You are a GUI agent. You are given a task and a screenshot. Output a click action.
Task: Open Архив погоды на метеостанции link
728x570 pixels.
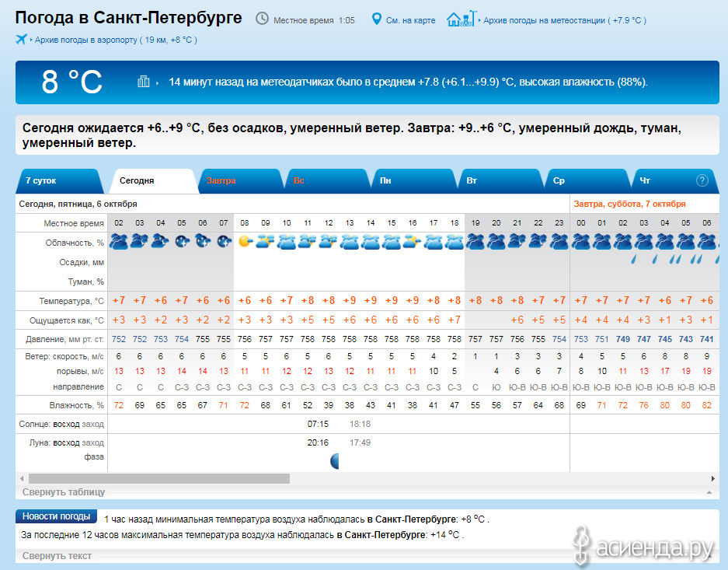click(x=565, y=20)
